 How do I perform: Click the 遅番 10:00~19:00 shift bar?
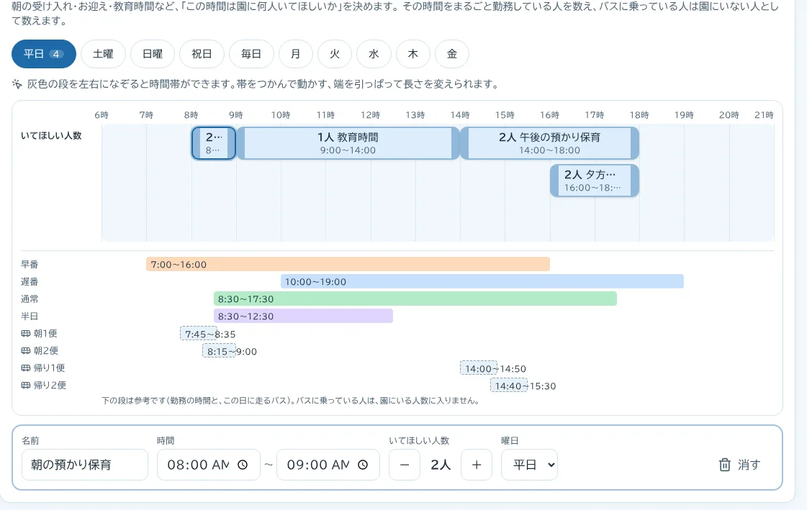[x=482, y=281]
